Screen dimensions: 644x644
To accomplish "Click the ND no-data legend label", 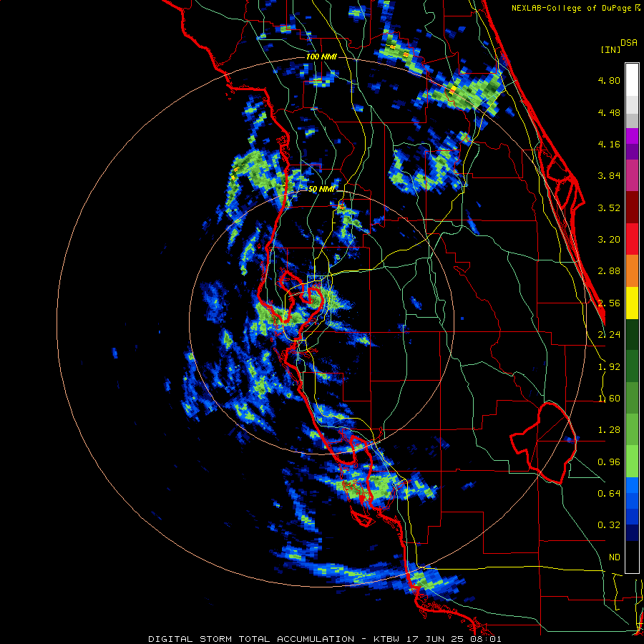I will 615,557.
